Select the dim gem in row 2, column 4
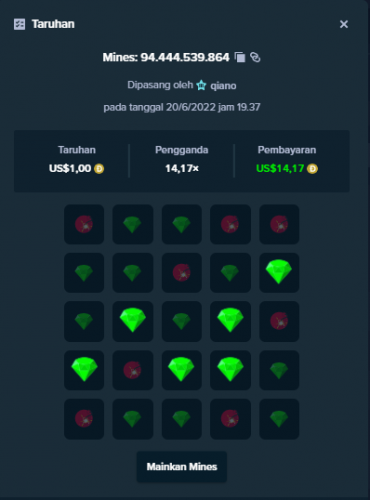The width and height of the screenshot is (370, 500). [x=230, y=273]
